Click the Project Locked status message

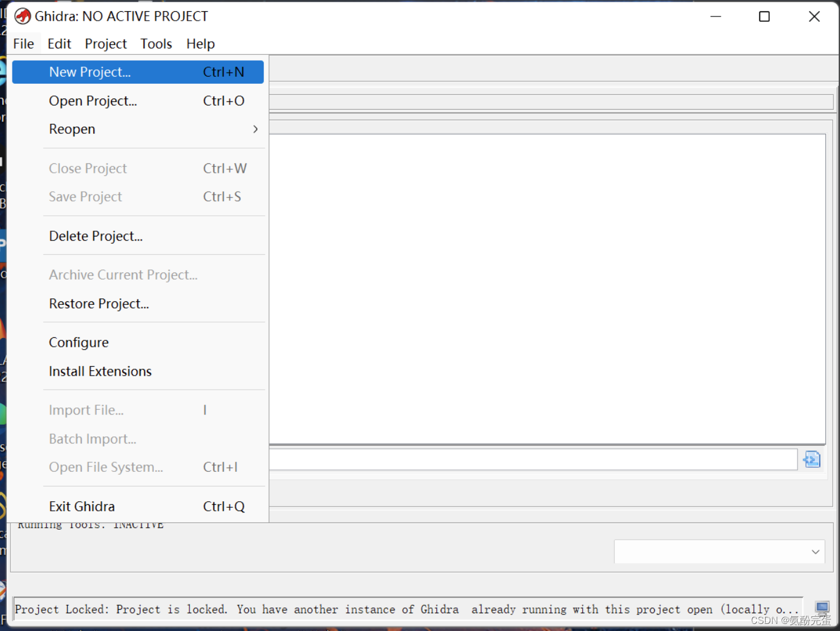(408, 610)
